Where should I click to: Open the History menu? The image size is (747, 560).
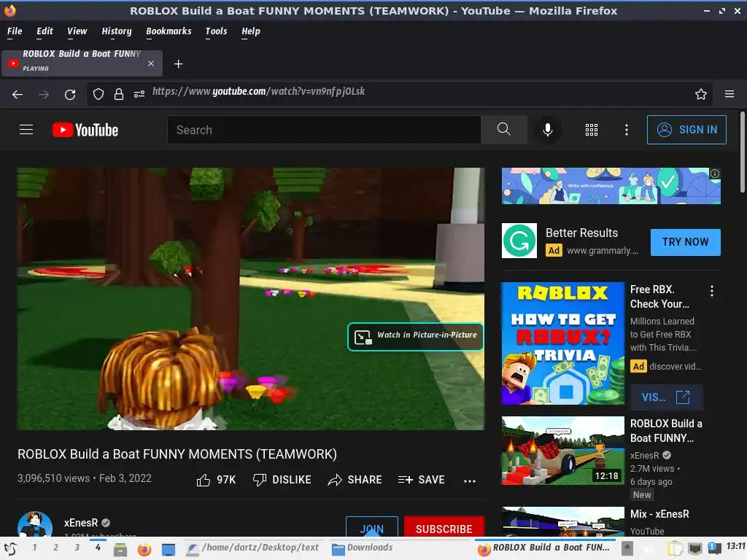(x=116, y=31)
